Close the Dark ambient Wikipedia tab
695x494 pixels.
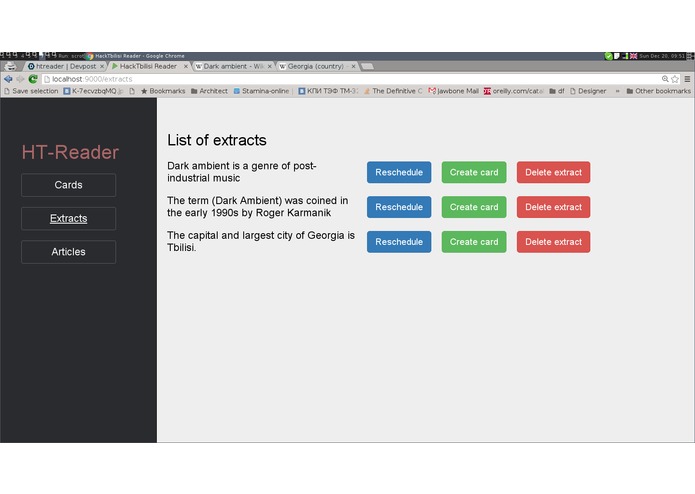[269, 66]
